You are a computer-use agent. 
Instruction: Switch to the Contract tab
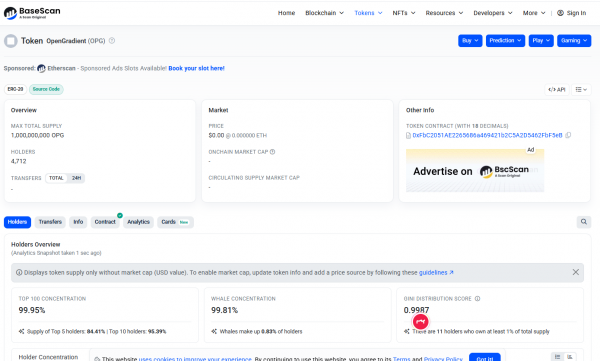tap(105, 222)
